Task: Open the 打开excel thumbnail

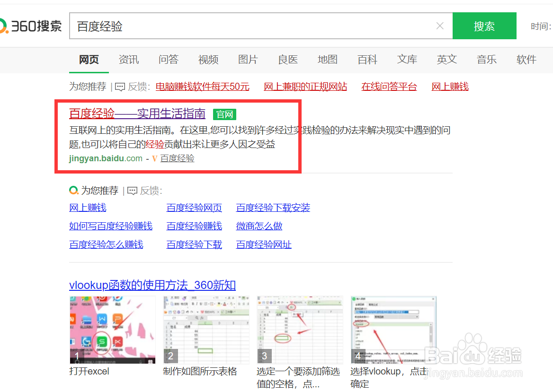Action: click(113, 330)
